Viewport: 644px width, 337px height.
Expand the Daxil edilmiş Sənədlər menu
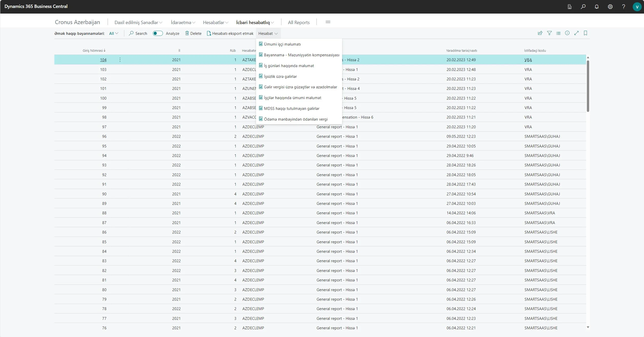tap(138, 23)
